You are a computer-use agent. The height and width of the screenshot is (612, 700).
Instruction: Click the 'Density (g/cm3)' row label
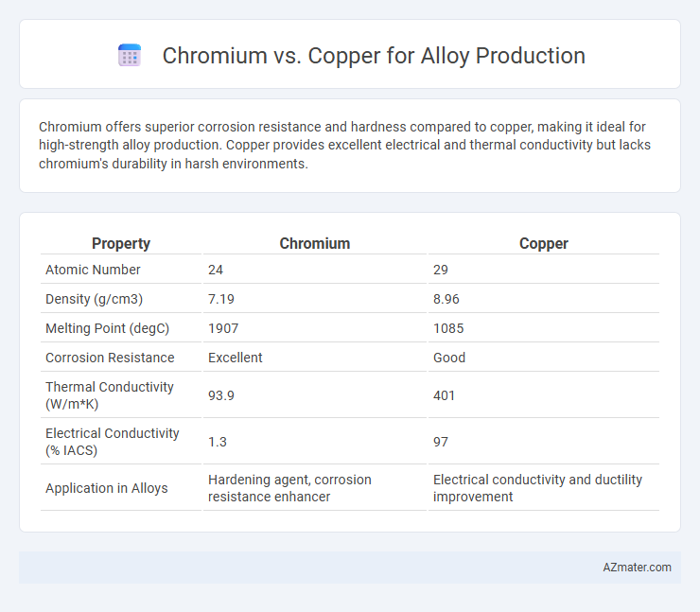(95, 299)
